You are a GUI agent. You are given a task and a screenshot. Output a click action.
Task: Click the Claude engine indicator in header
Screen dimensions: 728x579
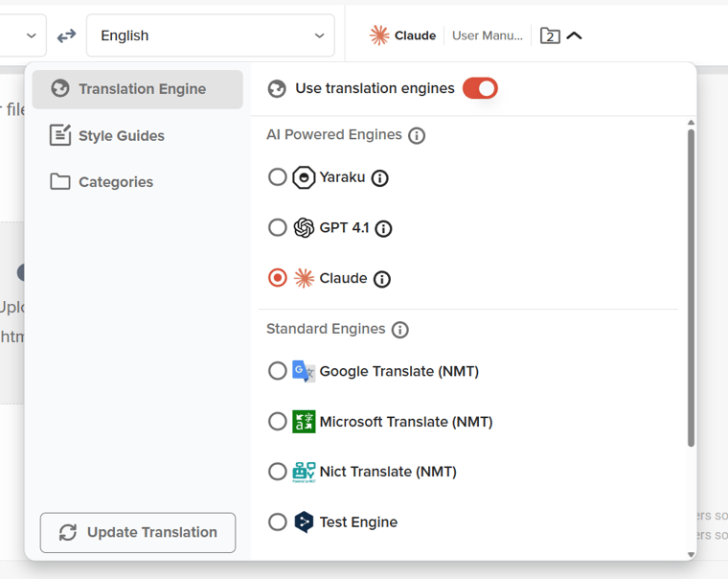(x=402, y=35)
